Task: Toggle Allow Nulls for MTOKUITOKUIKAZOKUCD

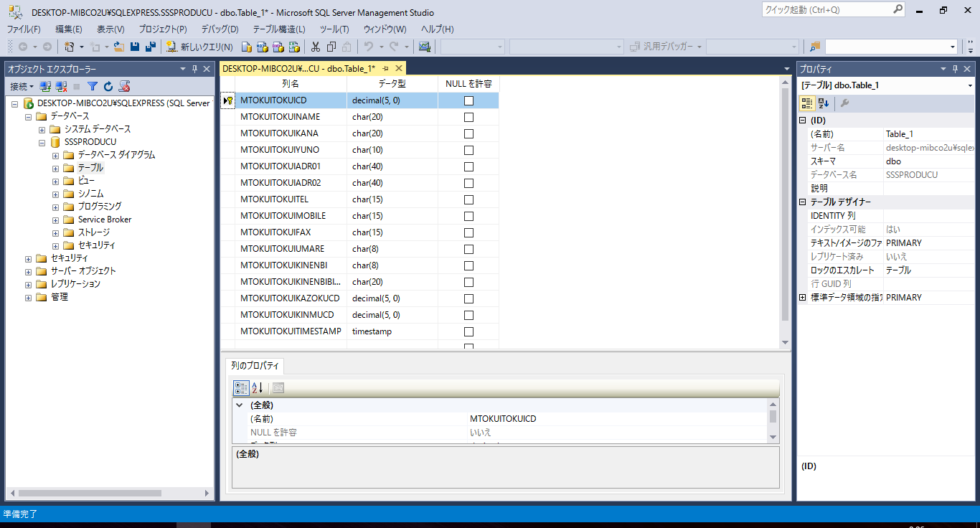Action: pos(468,298)
